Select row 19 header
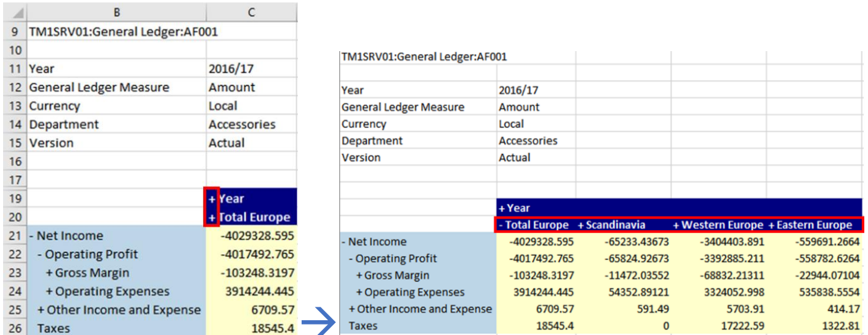Viewport: 868px width, 335px height. [14, 198]
